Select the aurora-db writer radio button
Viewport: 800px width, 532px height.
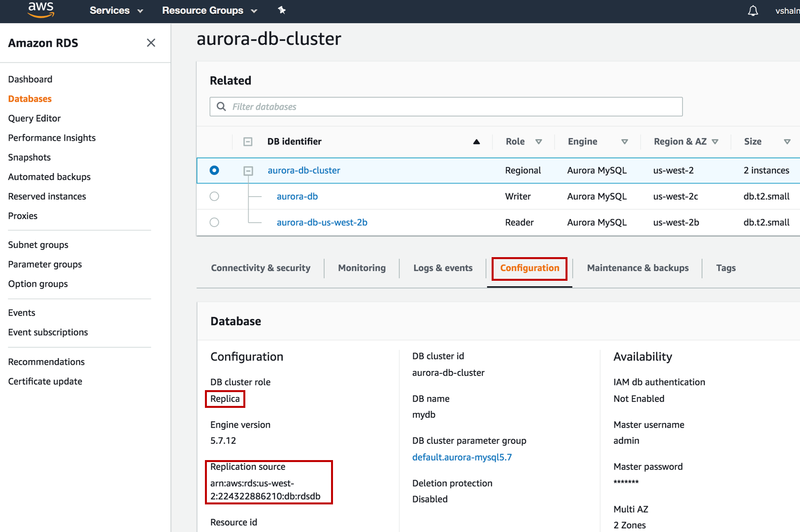tap(214, 197)
